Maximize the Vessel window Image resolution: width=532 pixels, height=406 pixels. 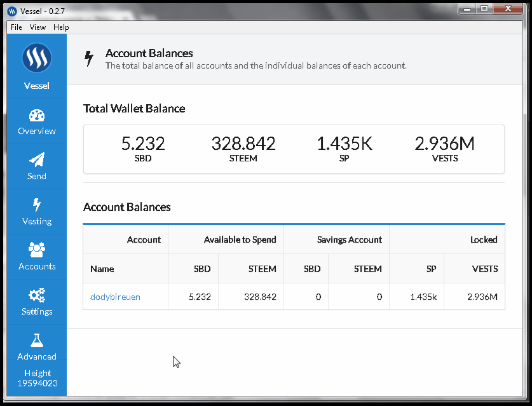point(484,9)
